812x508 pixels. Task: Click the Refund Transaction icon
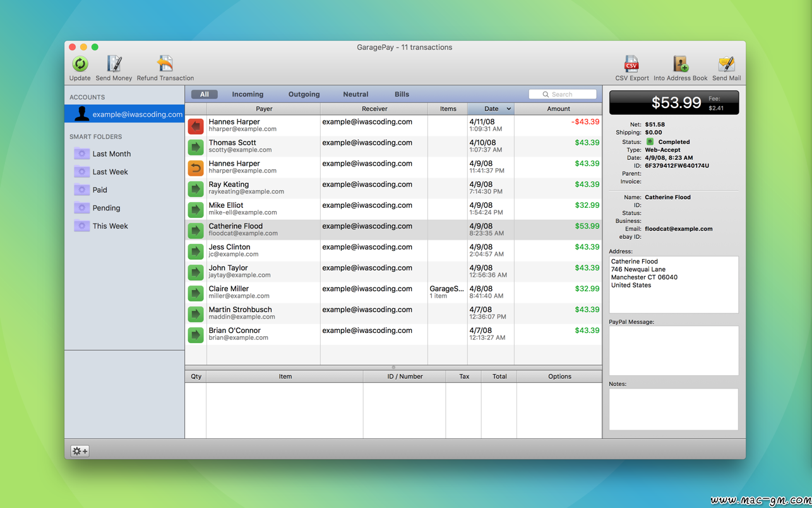[x=165, y=64]
